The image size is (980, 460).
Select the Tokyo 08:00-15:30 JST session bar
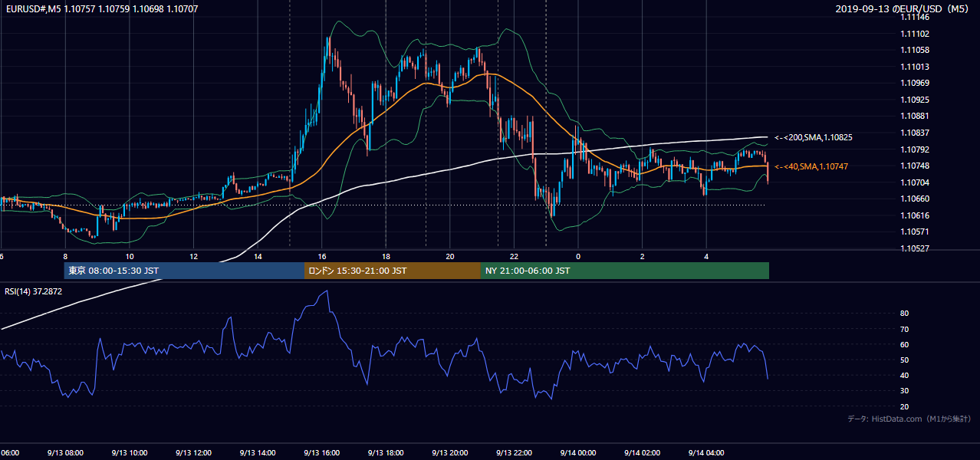coord(184,271)
